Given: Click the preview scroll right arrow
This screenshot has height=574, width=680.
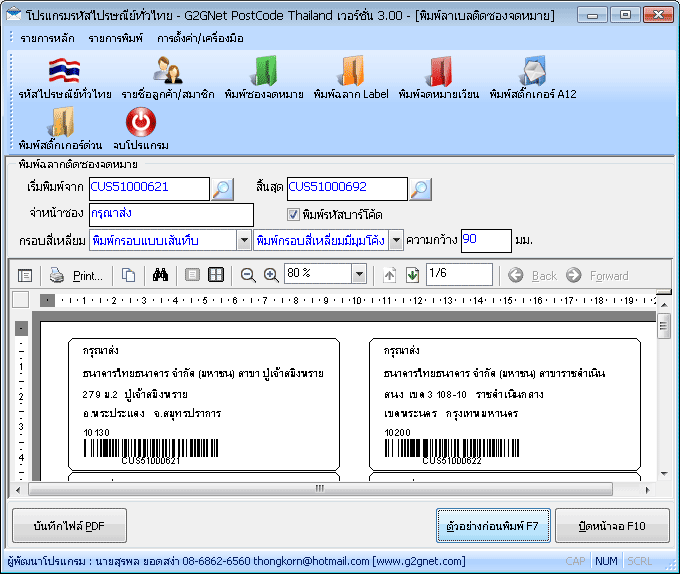Looking at the screenshot, I should tap(647, 489).
